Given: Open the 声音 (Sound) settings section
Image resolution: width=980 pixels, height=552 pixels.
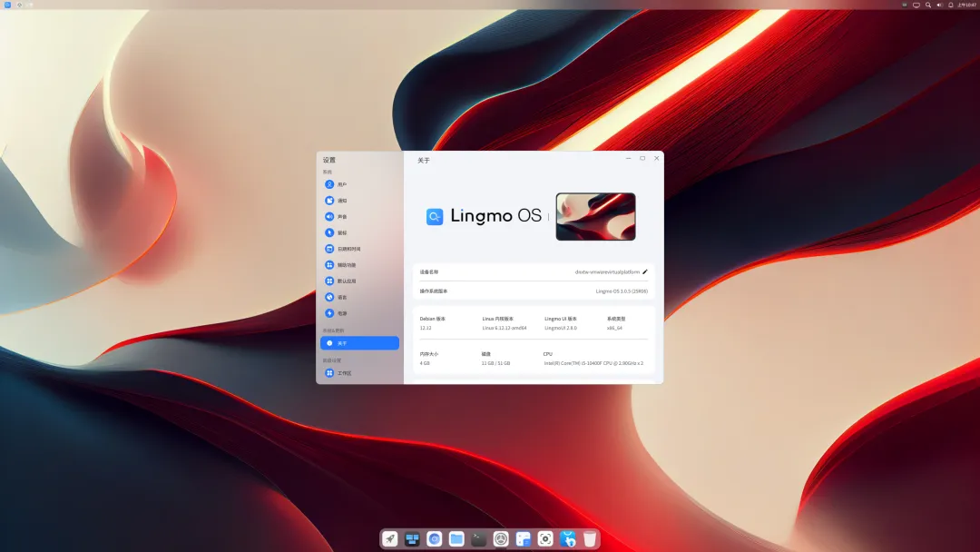Looking at the screenshot, I should click(359, 217).
